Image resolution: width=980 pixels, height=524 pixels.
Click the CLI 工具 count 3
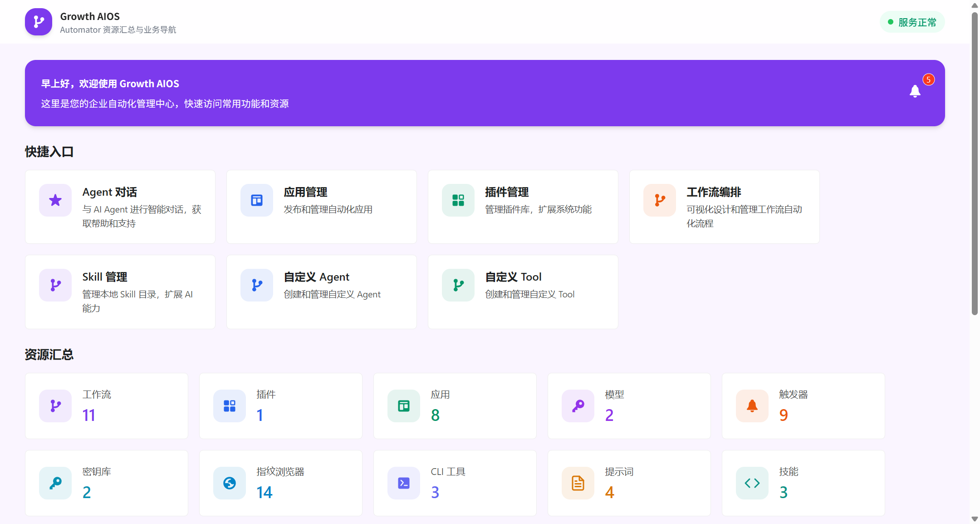pos(435,492)
